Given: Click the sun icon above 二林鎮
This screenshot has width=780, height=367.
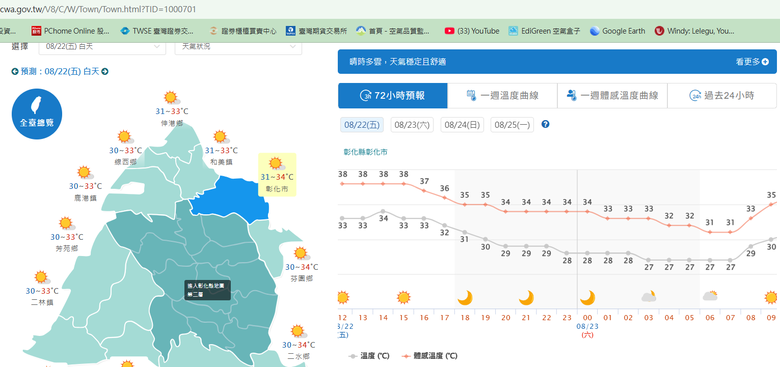Looking at the screenshot, I should [41, 277].
